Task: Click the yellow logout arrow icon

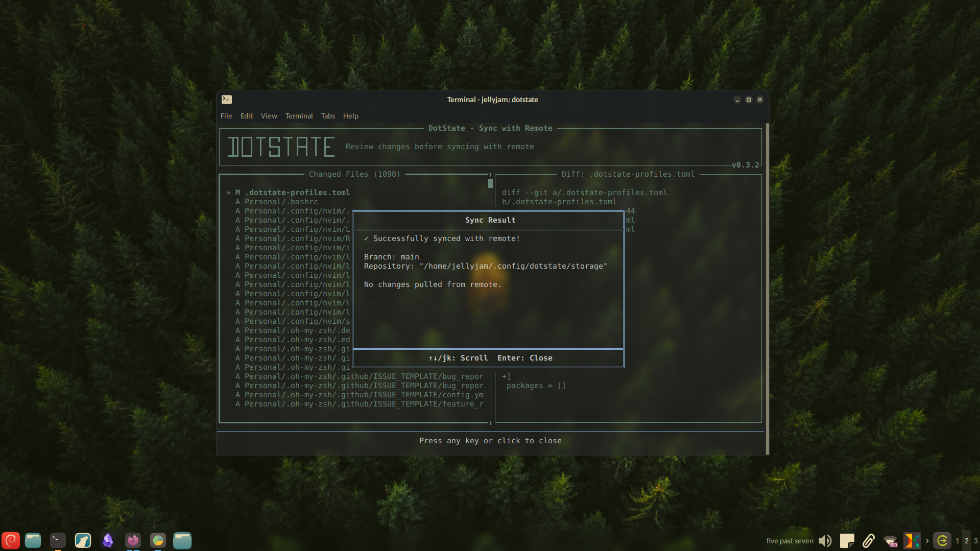Action: click(942, 541)
